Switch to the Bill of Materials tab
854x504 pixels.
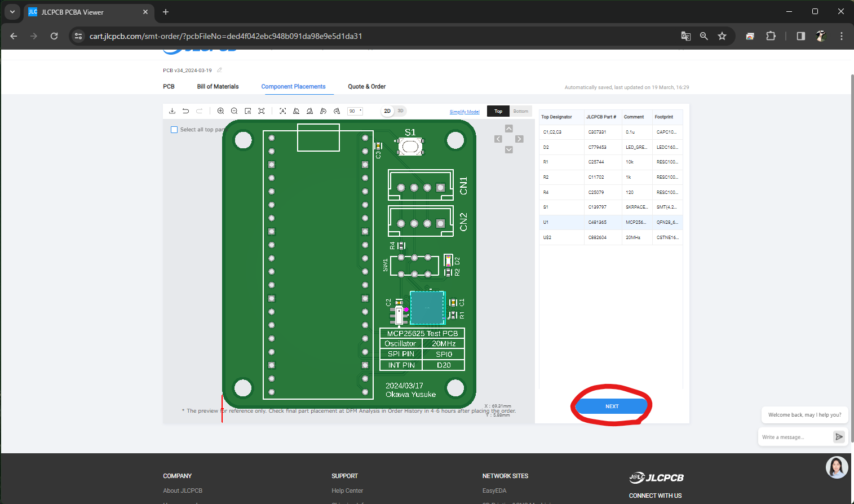[x=218, y=86]
